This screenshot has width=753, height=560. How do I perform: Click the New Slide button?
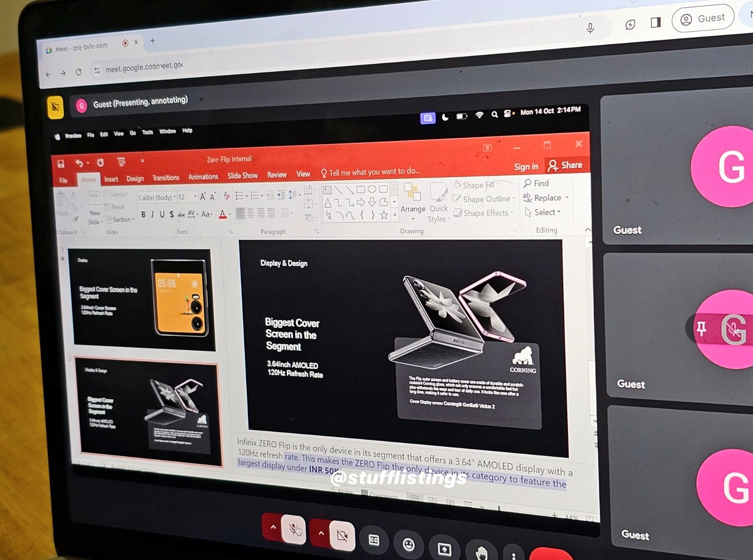tap(94, 208)
